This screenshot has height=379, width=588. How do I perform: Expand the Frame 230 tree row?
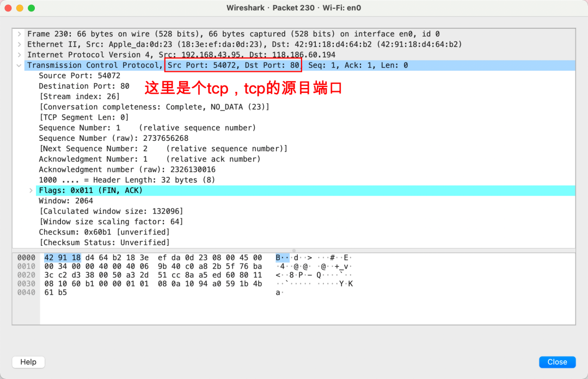[19, 34]
